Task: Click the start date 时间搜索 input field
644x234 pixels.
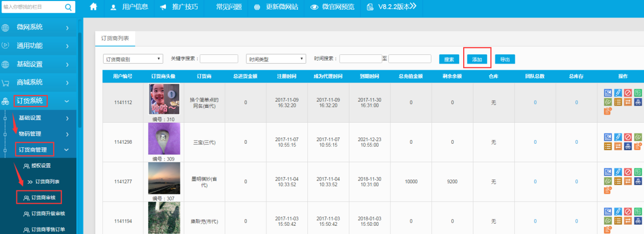Action: pos(360,59)
